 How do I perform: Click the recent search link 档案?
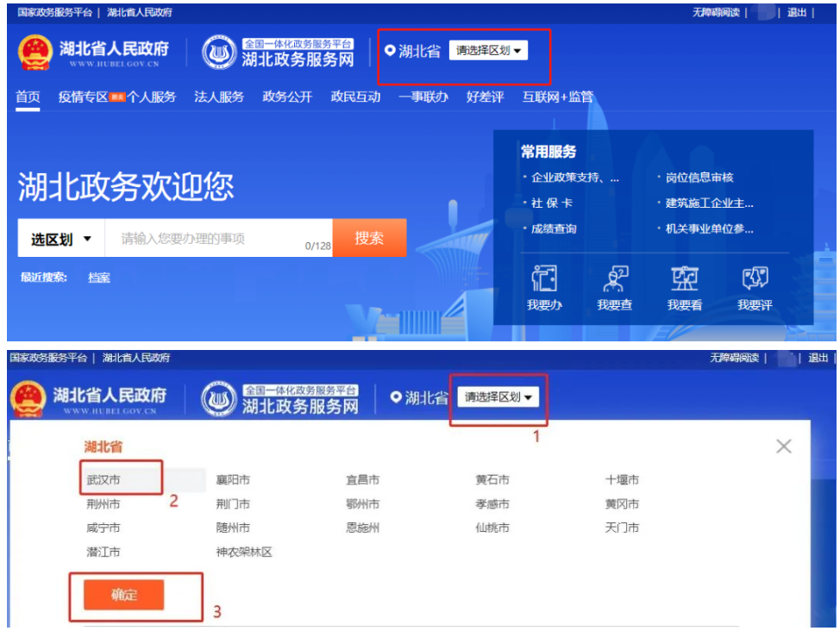point(99,278)
